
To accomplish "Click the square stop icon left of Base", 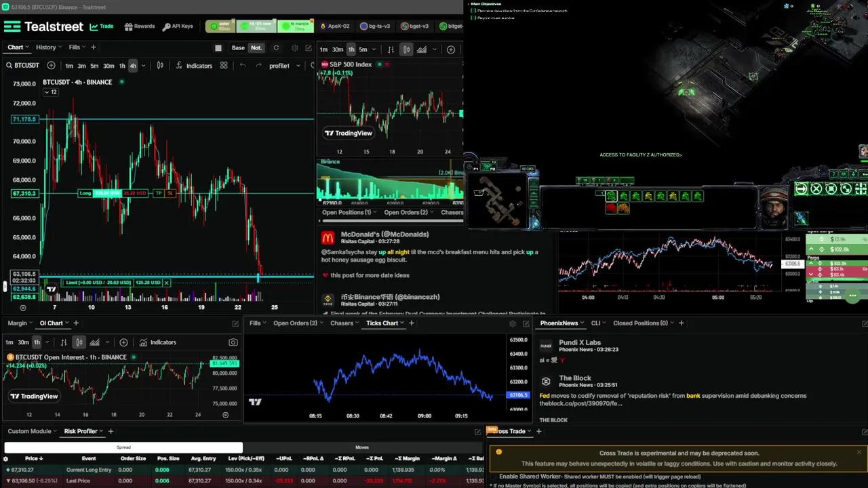I will click(218, 48).
